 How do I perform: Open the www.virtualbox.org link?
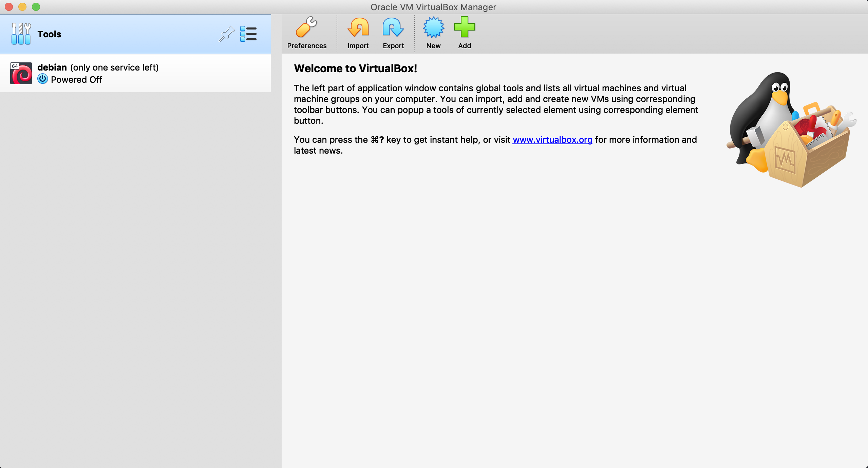(x=552, y=140)
